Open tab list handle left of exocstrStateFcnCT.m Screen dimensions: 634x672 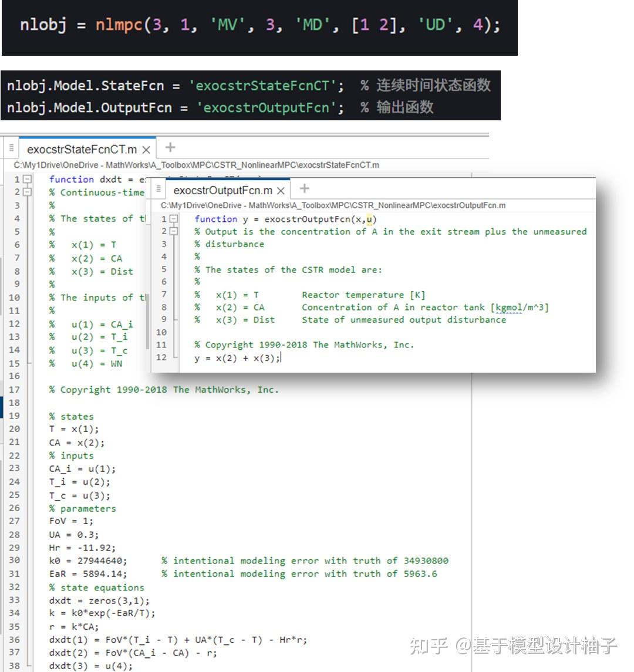click(x=11, y=148)
